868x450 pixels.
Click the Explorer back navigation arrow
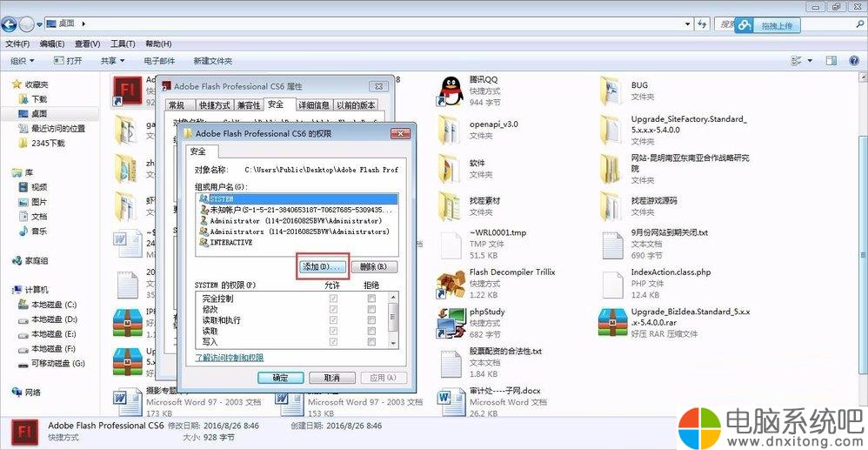click(x=9, y=24)
